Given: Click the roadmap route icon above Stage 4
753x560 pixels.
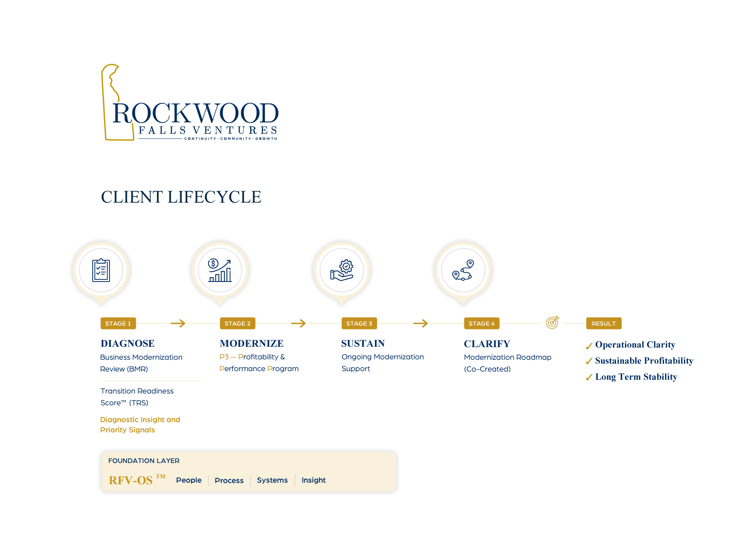Looking at the screenshot, I should [464, 270].
